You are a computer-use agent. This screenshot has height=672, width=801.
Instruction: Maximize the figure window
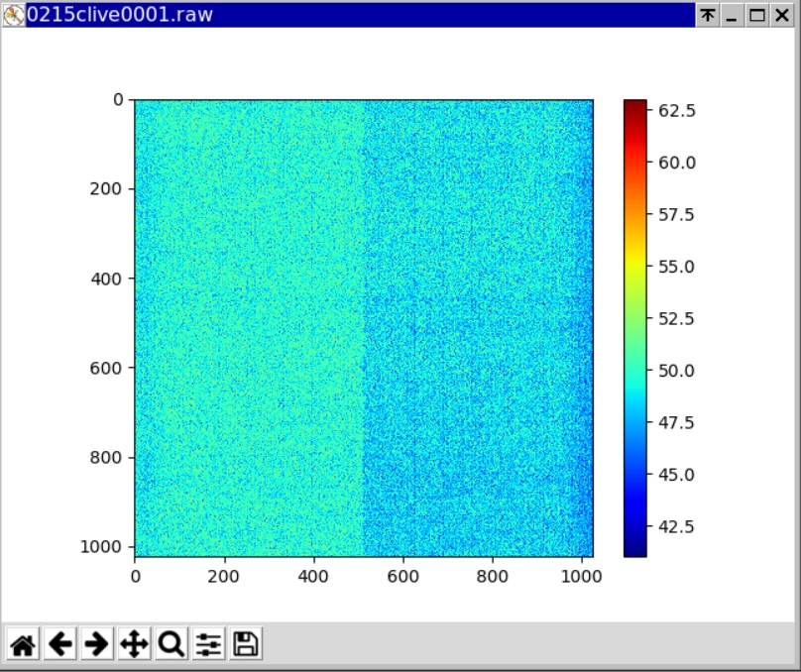click(x=757, y=15)
